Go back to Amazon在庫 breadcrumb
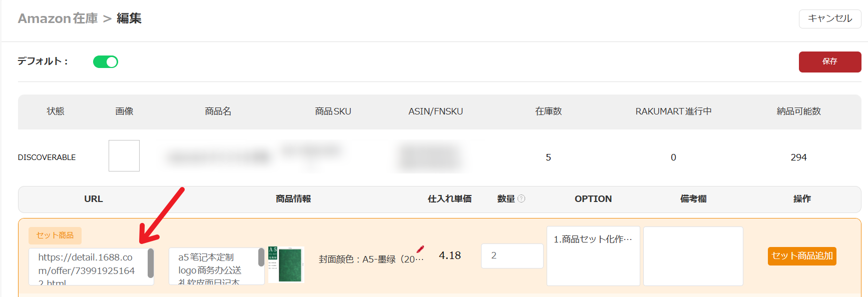Viewport: 868px width, 297px height. [x=58, y=18]
